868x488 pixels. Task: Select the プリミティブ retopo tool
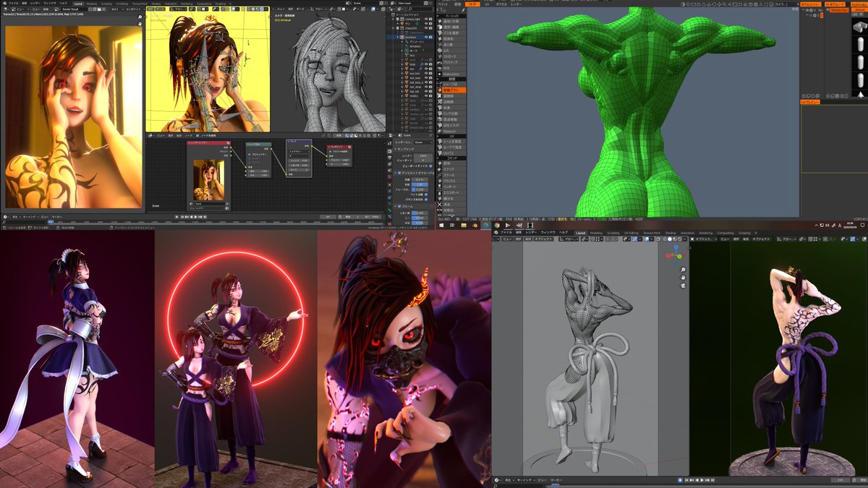click(451, 62)
